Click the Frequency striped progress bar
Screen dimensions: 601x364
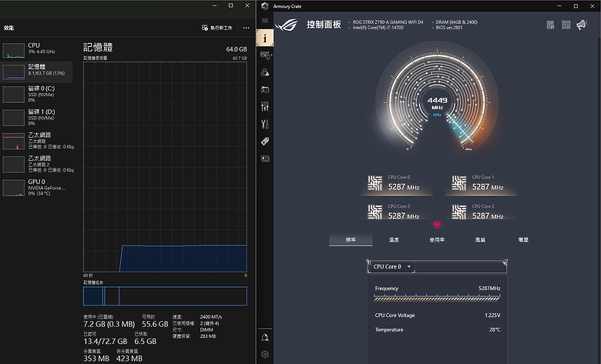click(437, 298)
